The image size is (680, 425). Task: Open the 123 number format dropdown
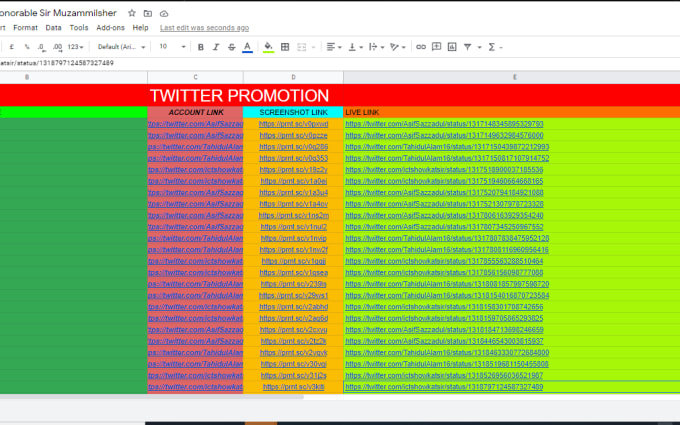pos(75,47)
